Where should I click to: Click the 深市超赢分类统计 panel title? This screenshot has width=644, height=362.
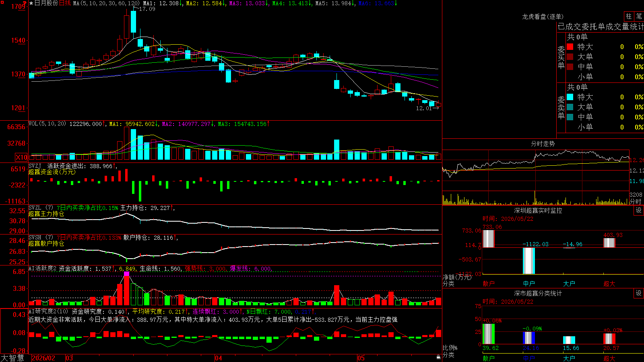[538, 293]
